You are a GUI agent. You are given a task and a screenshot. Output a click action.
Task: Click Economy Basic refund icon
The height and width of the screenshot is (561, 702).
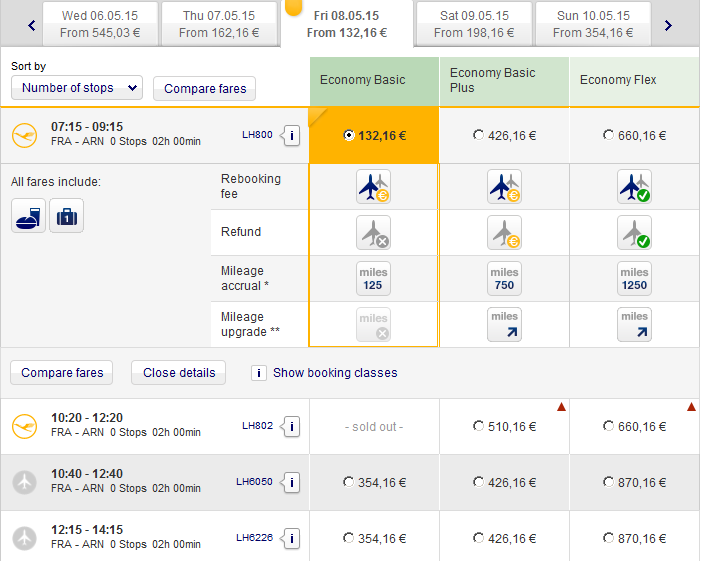pyautogui.click(x=374, y=233)
